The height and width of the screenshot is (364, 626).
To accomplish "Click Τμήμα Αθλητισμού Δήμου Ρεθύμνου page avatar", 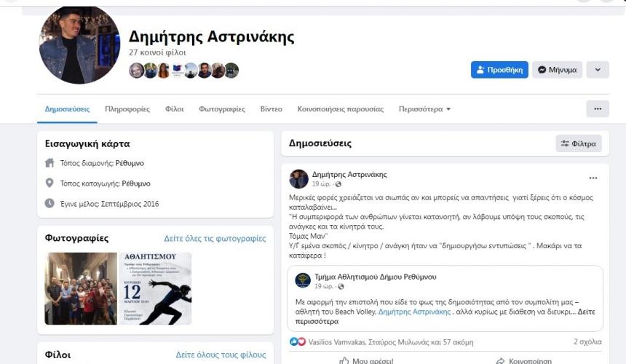I will tap(303, 280).
